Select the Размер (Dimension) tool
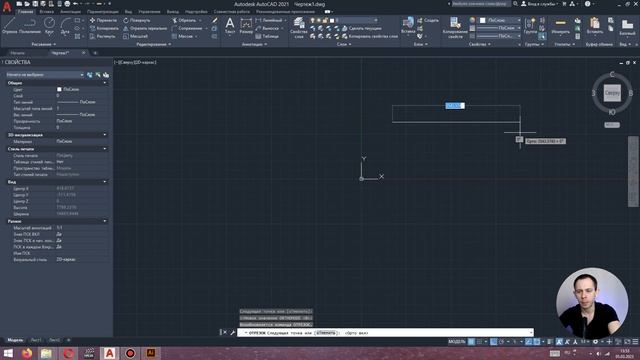 (x=246, y=26)
